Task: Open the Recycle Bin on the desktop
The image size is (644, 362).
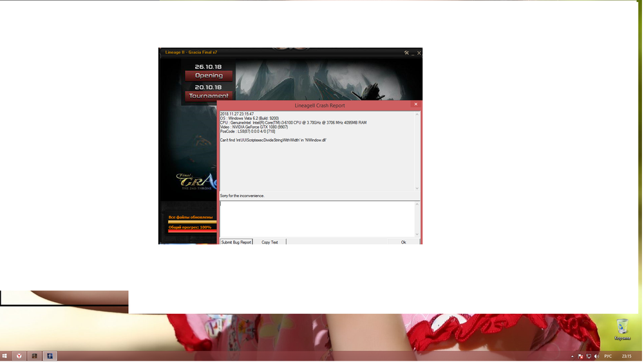Action: tap(622, 329)
